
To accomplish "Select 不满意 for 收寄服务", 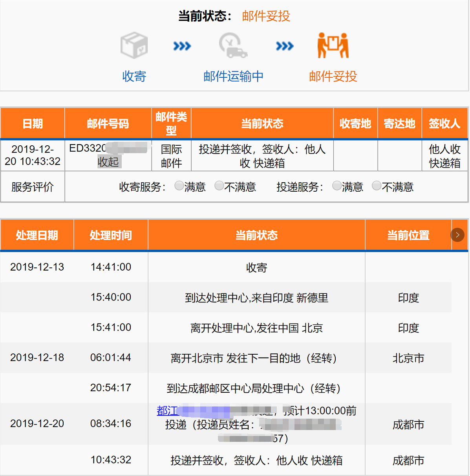I will 219,186.
